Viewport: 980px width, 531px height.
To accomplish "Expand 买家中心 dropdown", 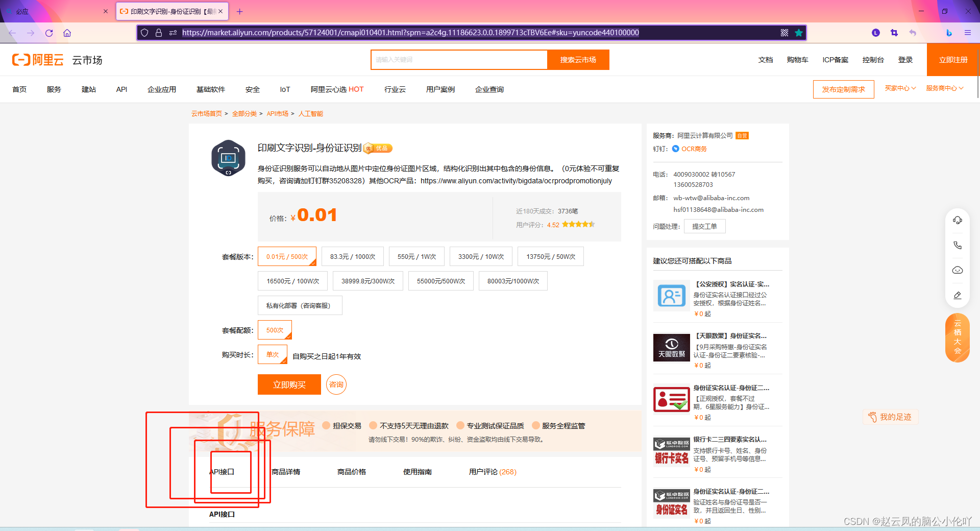I will click(x=900, y=88).
